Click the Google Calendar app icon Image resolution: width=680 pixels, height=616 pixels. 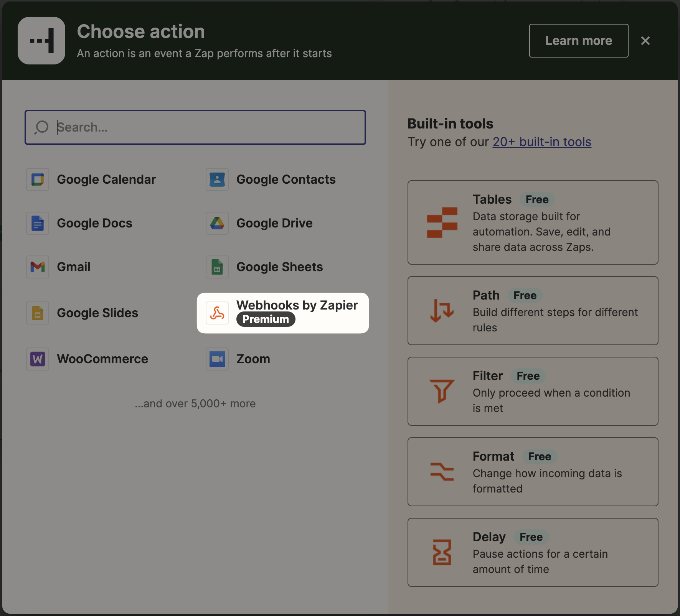(38, 180)
